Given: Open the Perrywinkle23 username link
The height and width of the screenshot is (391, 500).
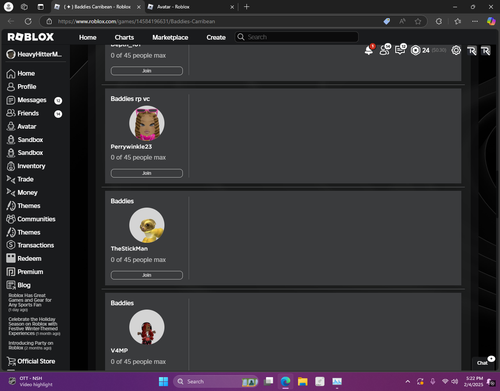Looking at the screenshot, I should (x=131, y=147).
